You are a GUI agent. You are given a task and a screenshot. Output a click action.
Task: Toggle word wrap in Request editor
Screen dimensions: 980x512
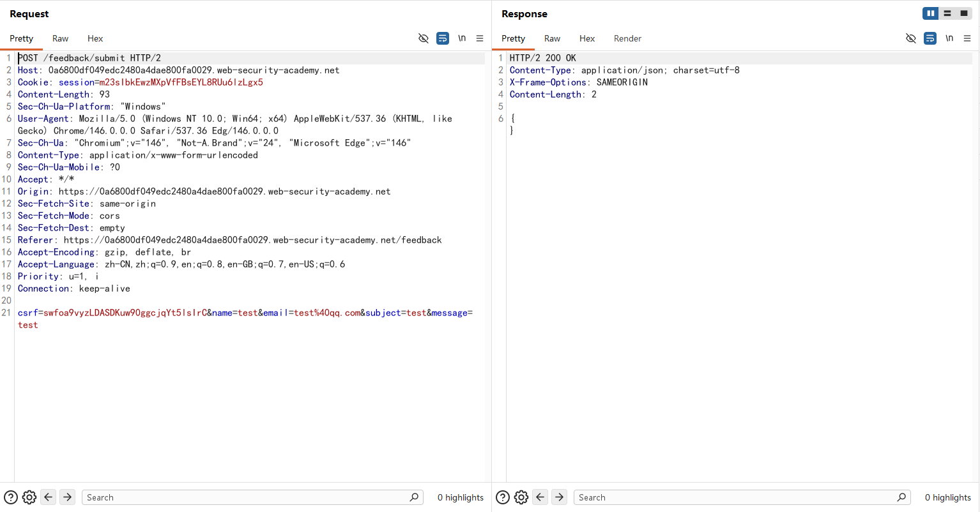click(442, 38)
